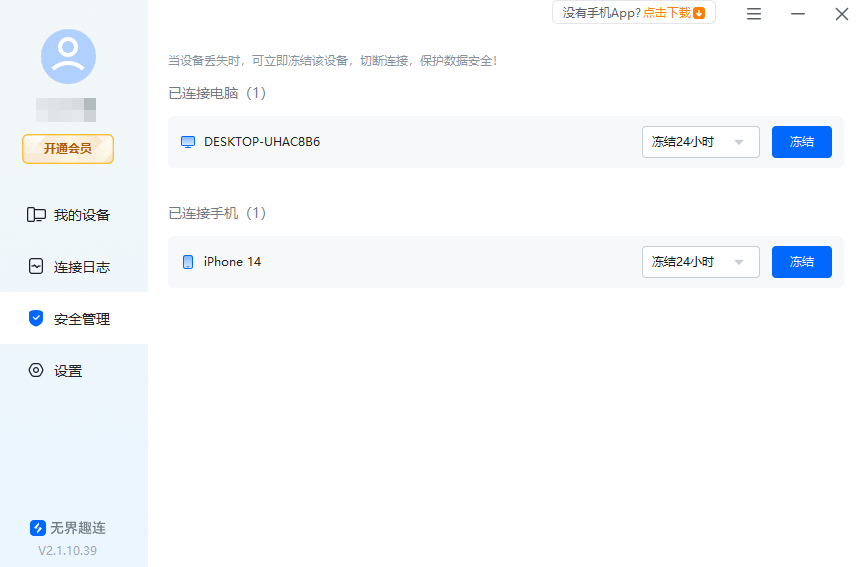This screenshot has width=861, height=567.
Task: Open the 设置 settings icon
Action: point(36,371)
